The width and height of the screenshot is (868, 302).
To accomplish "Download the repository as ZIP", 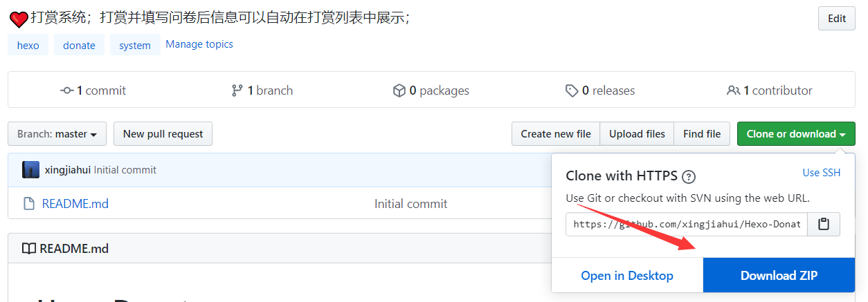I will tap(779, 276).
